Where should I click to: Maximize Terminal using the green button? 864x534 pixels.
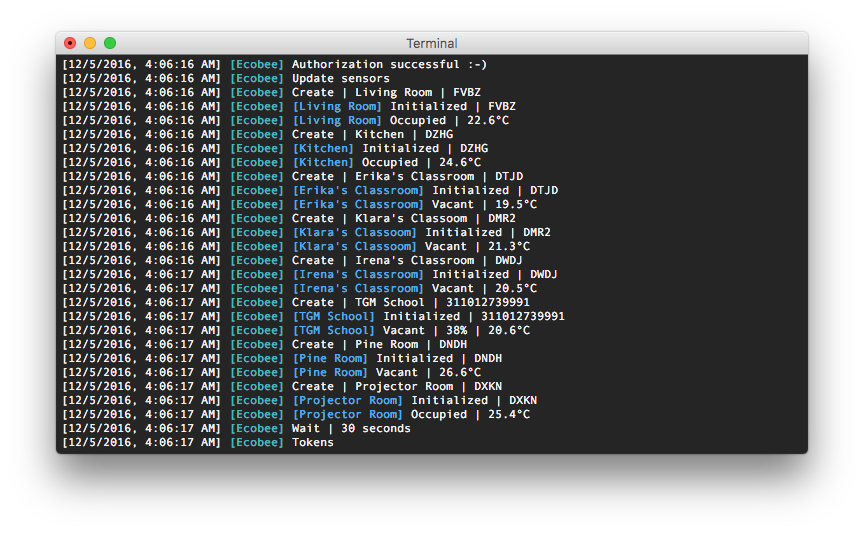pyautogui.click(x=110, y=43)
